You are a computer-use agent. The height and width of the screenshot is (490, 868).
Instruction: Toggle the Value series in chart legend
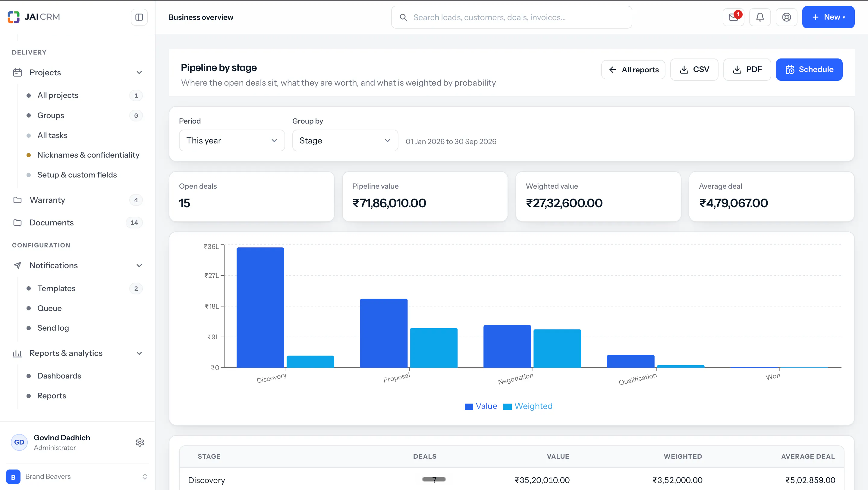[x=481, y=406]
